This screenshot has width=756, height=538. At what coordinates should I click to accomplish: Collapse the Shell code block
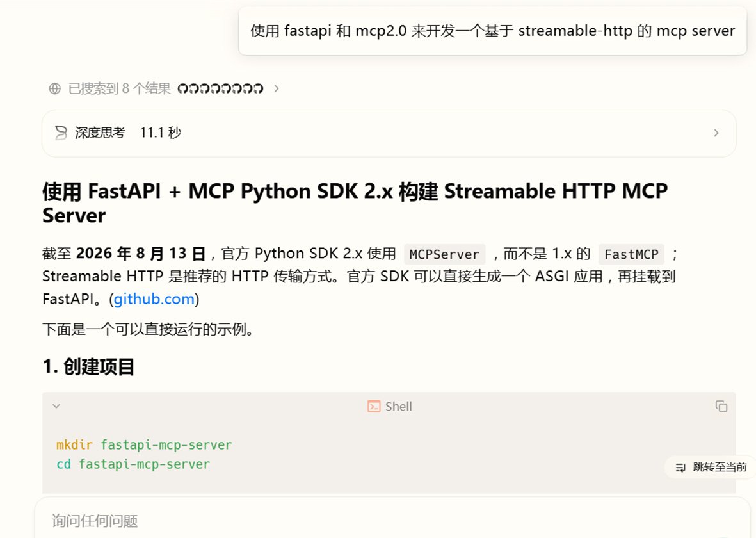tap(56, 406)
